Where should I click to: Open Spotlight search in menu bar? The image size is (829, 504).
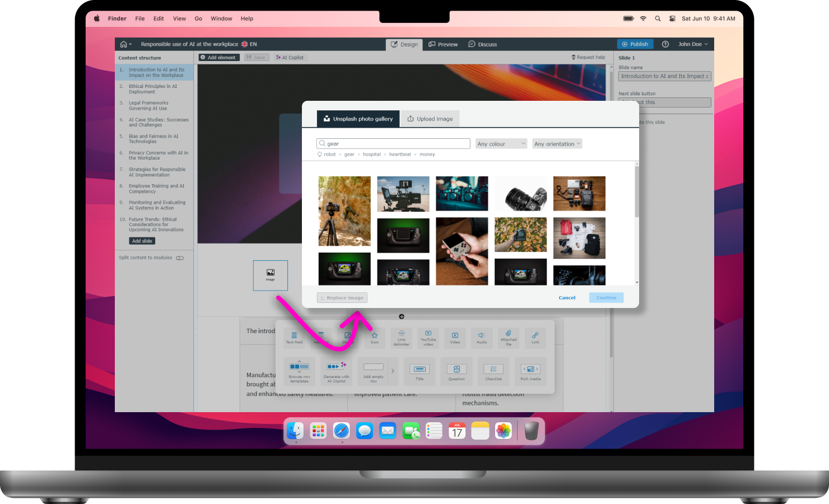[658, 18]
